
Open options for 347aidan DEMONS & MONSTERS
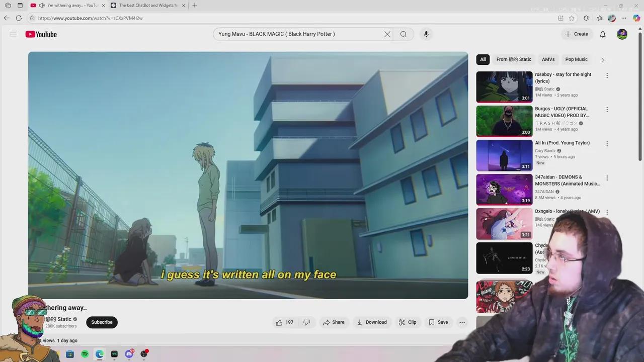(607, 178)
